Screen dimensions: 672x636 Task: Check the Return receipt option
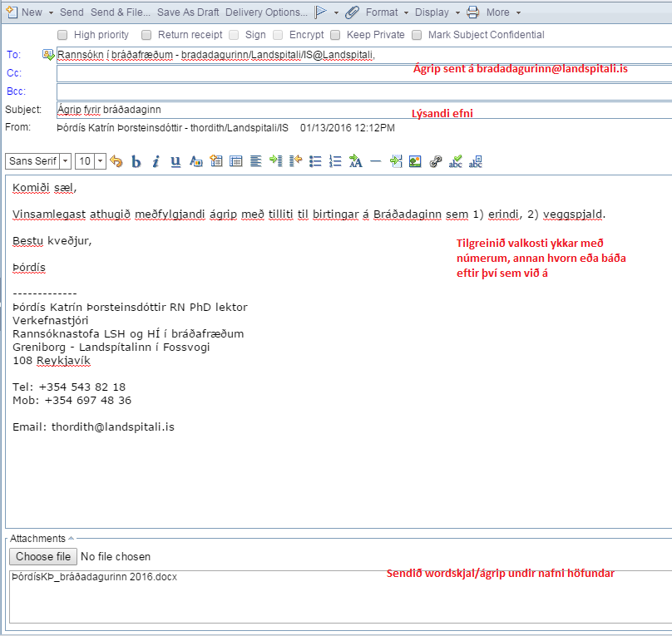(147, 35)
